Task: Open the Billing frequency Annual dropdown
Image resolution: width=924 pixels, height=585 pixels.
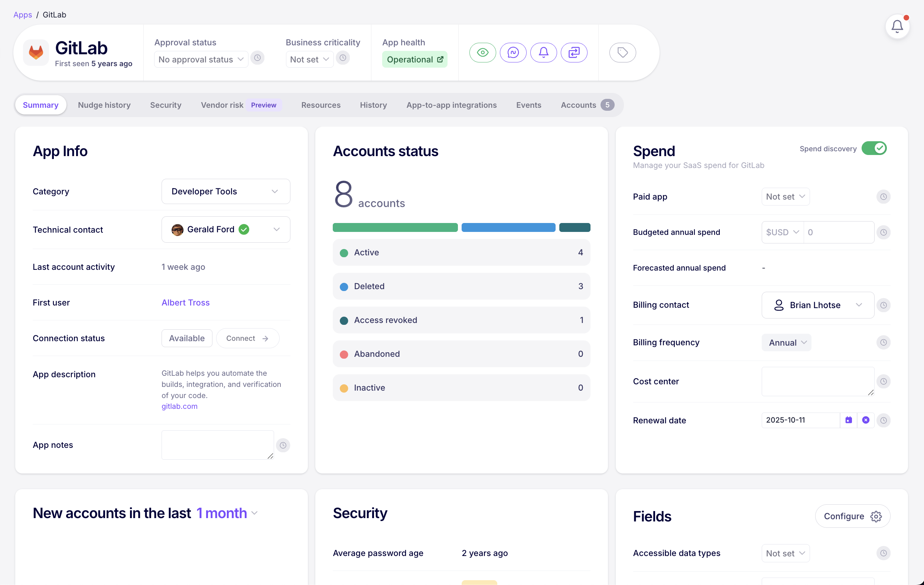Action: click(x=786, y=342)
